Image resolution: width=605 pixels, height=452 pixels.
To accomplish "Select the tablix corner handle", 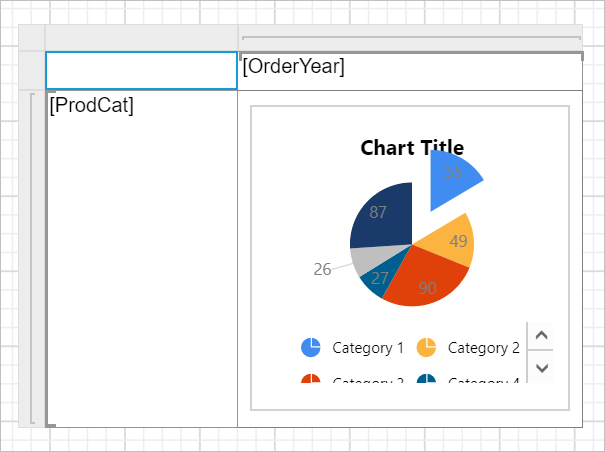I will 32,37.
